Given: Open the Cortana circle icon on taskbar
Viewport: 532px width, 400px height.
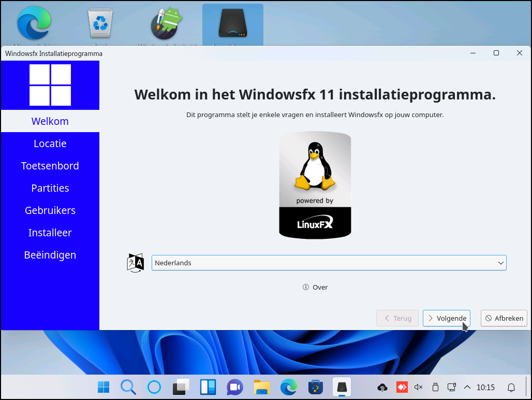Looking at the screenshot, I should 154,387.
